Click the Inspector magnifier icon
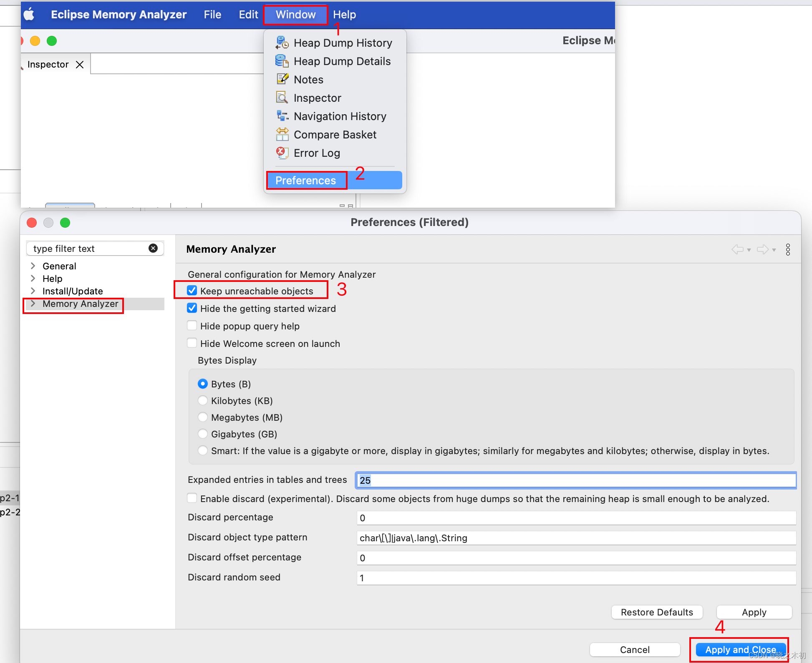Viewport: 812px width, 663px height. pyautogui.click(x=282, y=98)
